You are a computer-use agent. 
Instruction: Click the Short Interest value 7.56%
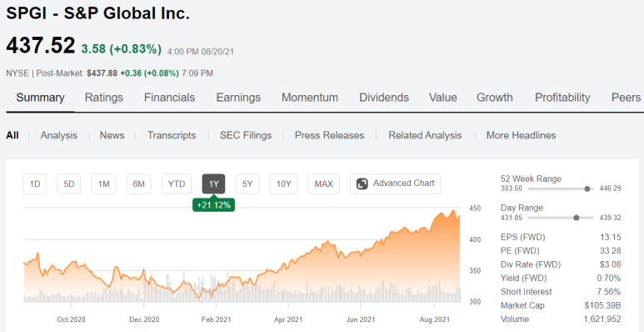[609, 292]
